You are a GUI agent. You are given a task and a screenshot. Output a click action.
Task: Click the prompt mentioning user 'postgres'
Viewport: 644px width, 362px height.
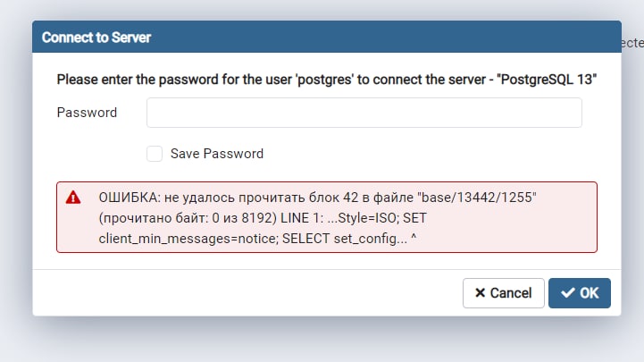[x=327, y=80]
